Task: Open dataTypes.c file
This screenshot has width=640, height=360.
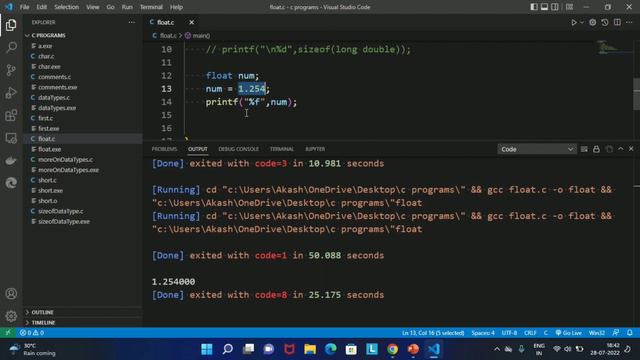Action: pos(54,98)
